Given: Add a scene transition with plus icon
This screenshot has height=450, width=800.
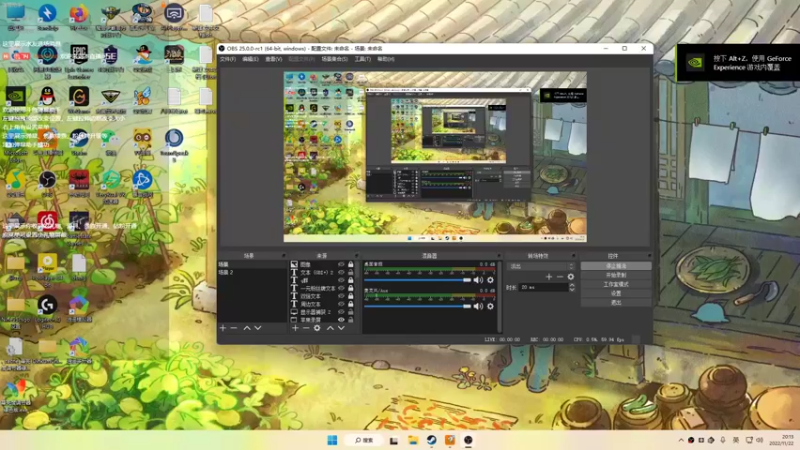Looking at the screenshot, I should coord(549,277).
